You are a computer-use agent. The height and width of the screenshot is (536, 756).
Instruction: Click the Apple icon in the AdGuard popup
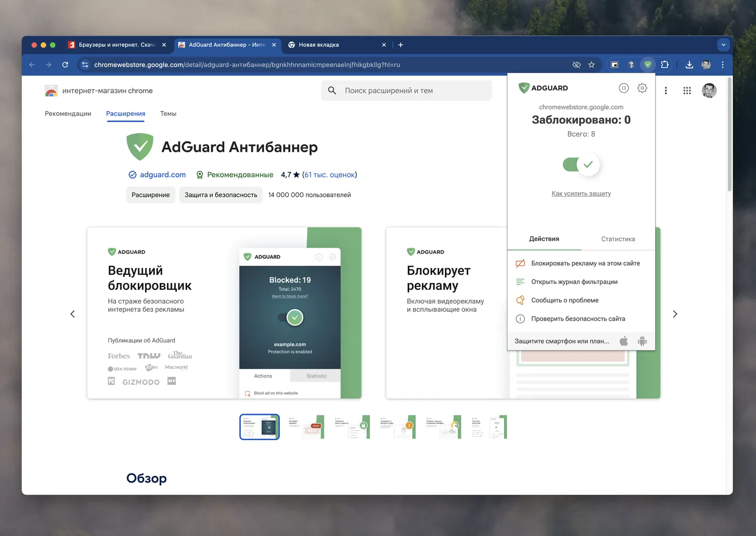click(x=624, y=341)
